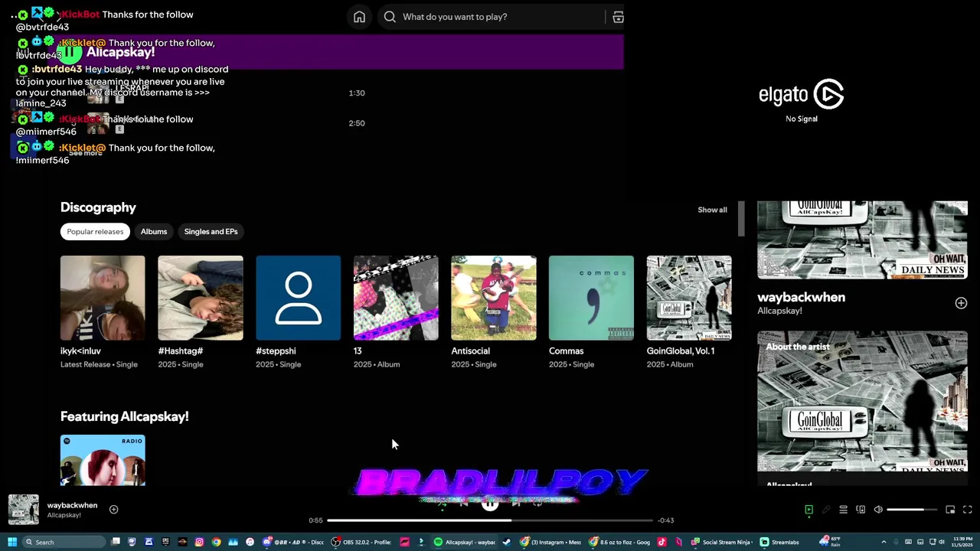The width and height of the screenshot is (980, 551).
Task: Click the Commas release title
Action: coord(566,350)
